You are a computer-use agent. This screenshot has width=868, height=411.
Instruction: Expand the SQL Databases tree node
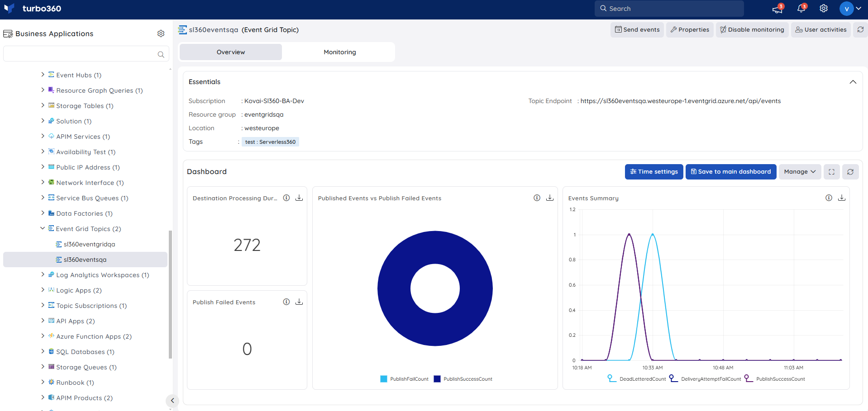[x=43, y=351]
